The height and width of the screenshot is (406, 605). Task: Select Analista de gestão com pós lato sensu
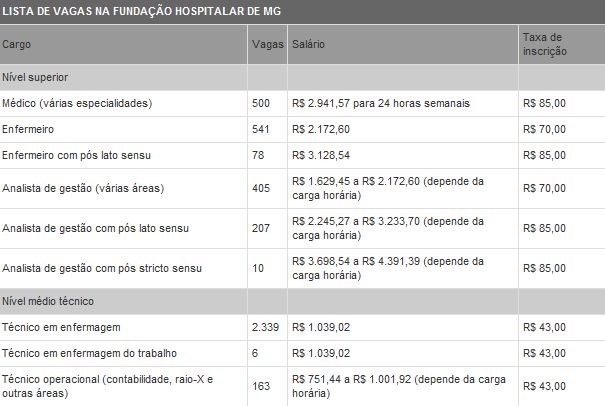(95, 228)
